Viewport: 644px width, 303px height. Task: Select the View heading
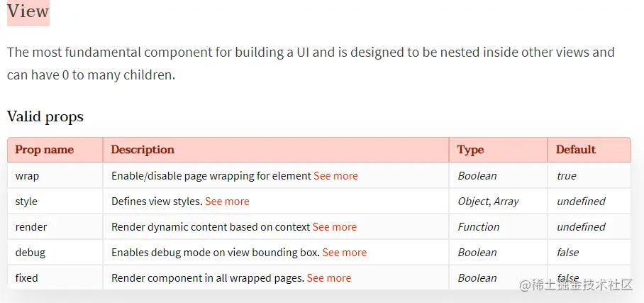coord(28,11)
